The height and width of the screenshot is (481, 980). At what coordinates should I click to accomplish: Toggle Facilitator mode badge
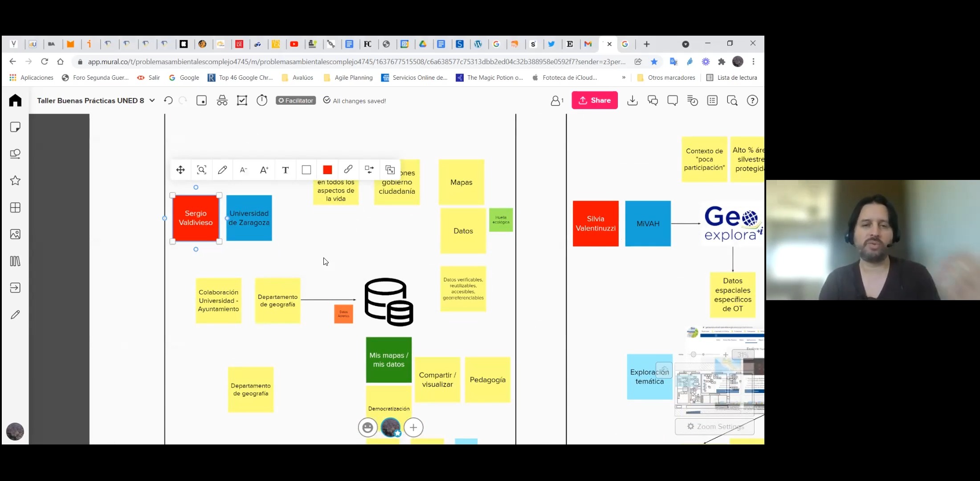click(x=296, y=101)
